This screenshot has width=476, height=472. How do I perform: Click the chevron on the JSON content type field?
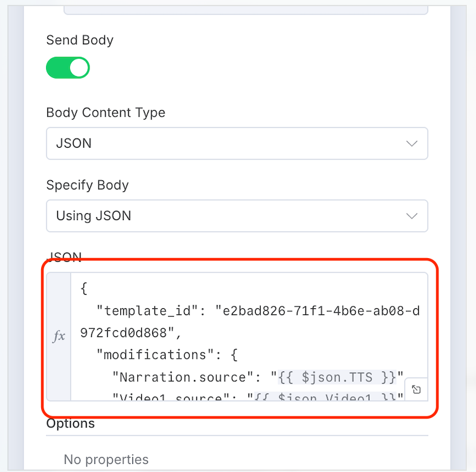tap(412, 143)
